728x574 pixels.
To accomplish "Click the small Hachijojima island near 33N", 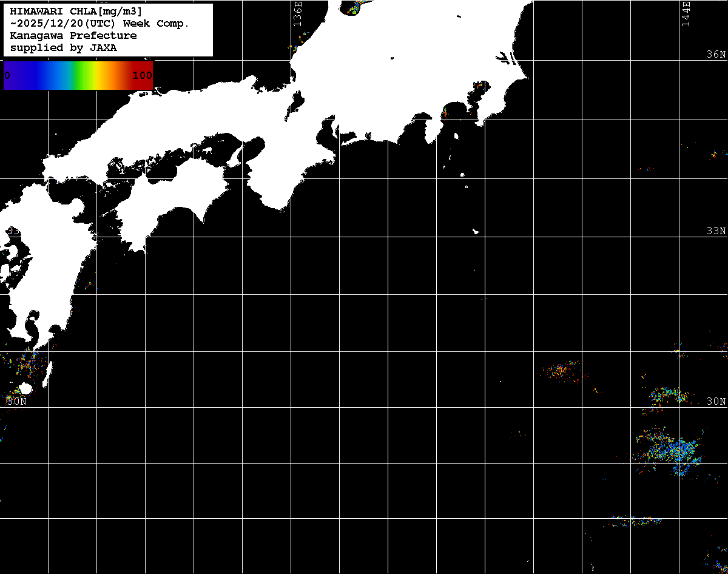I will pyautogui.click(x=476, y=231).
